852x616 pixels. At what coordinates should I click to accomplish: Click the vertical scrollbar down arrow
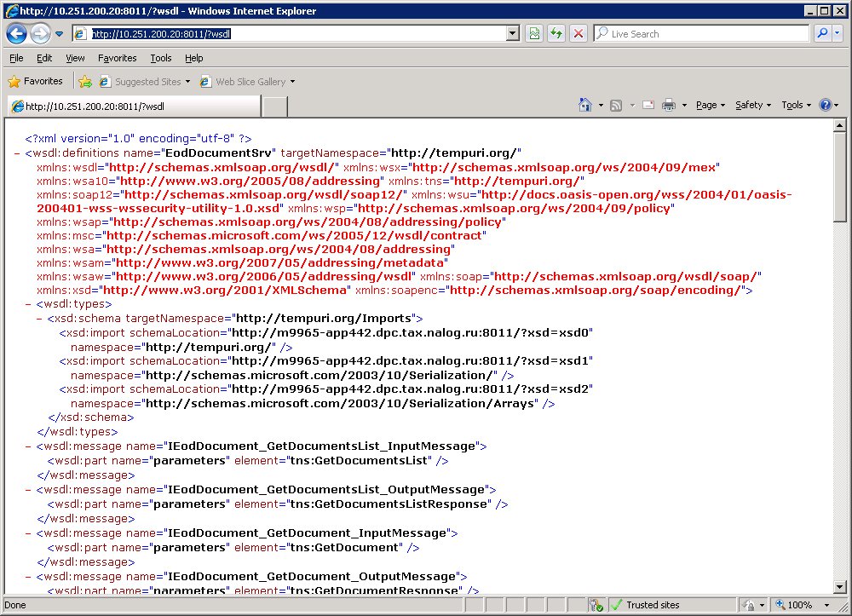(x=841, y=588)
